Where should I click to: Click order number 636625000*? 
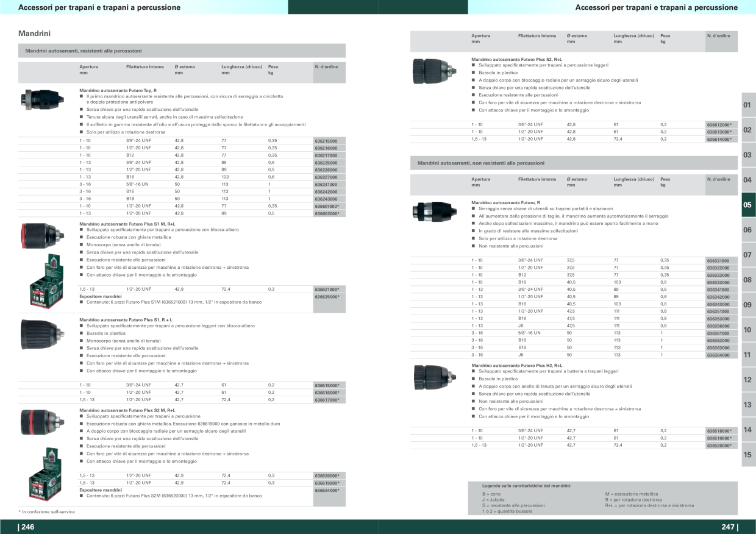tap(327, 297)
